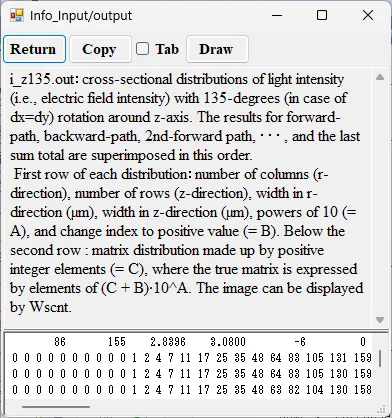The height and width of the screenshot is (418, 392).
Task: Select the header value 155
Action: (117, 342)
